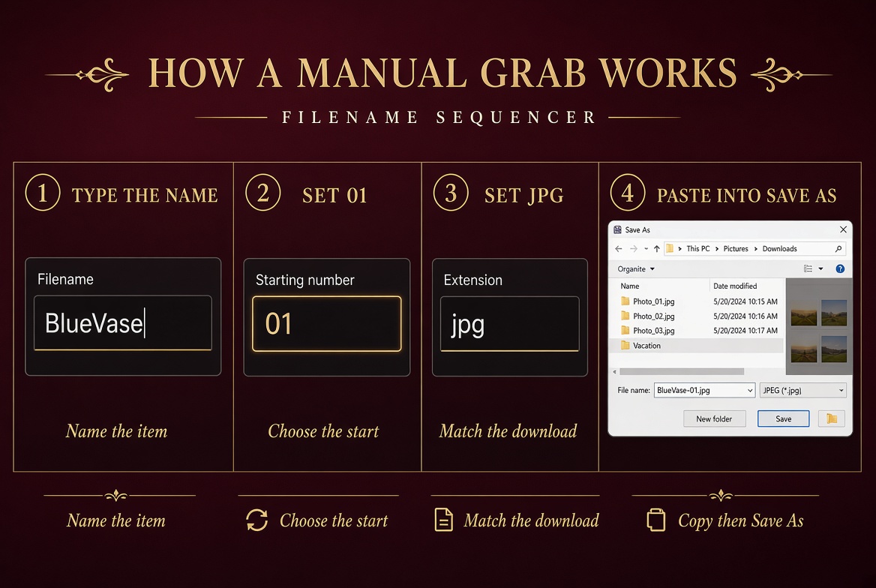Click date 5/20/2024 10:16 AM
Viewport: 876px width, 588px height.
[x=745, y=316]
